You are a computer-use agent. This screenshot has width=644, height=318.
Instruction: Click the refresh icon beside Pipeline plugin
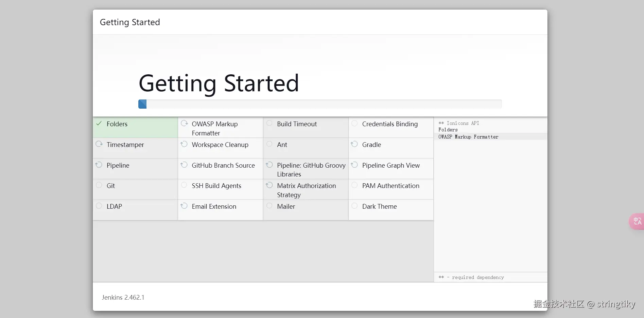click(x=99, y=165)
